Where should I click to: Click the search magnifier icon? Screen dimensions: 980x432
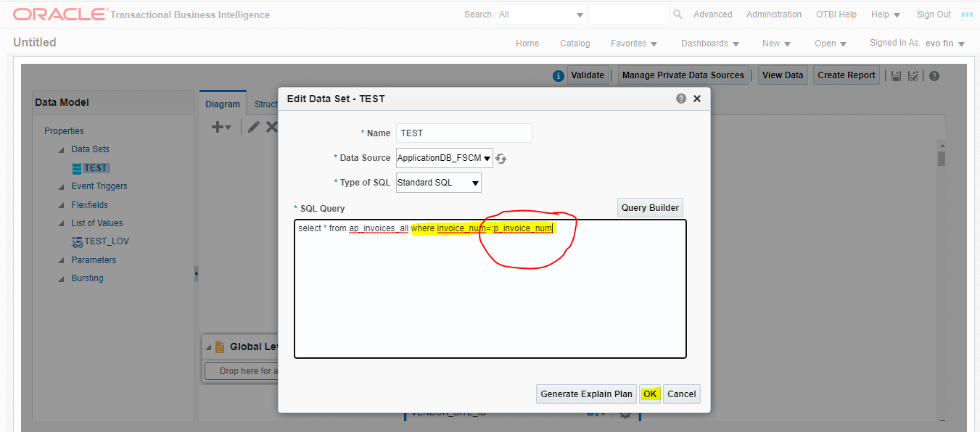[x=676, y=14]
